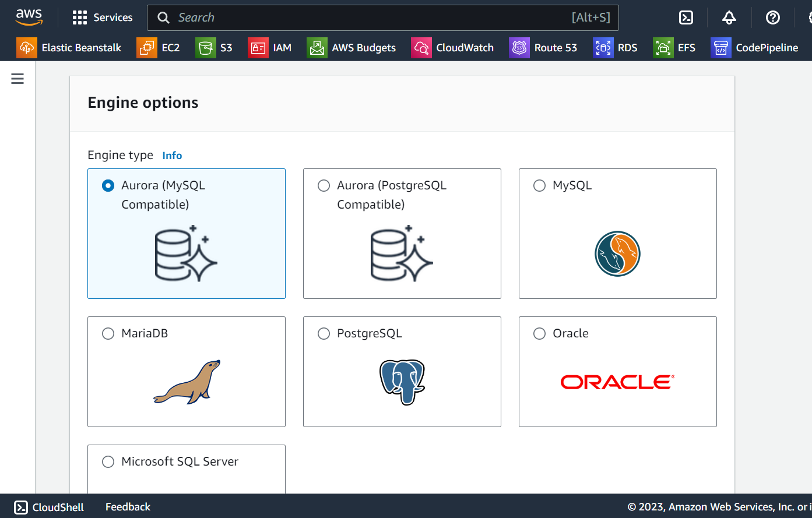Click the [Alt+S] shortcut hint

point(591,17)
